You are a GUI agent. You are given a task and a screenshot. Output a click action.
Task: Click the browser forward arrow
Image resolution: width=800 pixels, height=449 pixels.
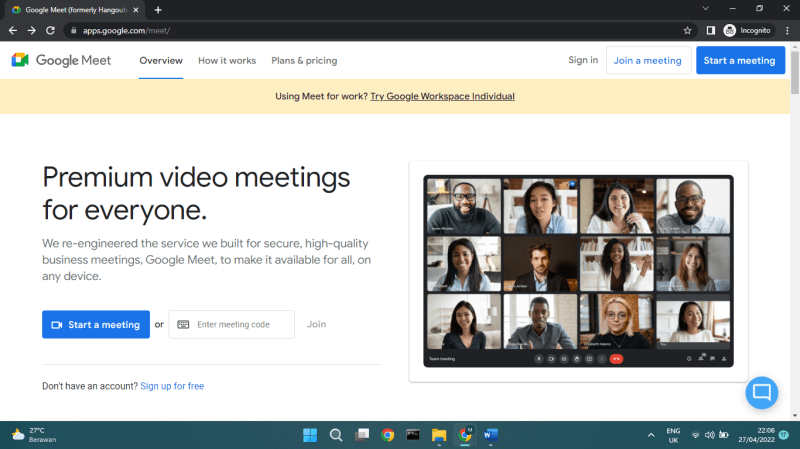32,31
